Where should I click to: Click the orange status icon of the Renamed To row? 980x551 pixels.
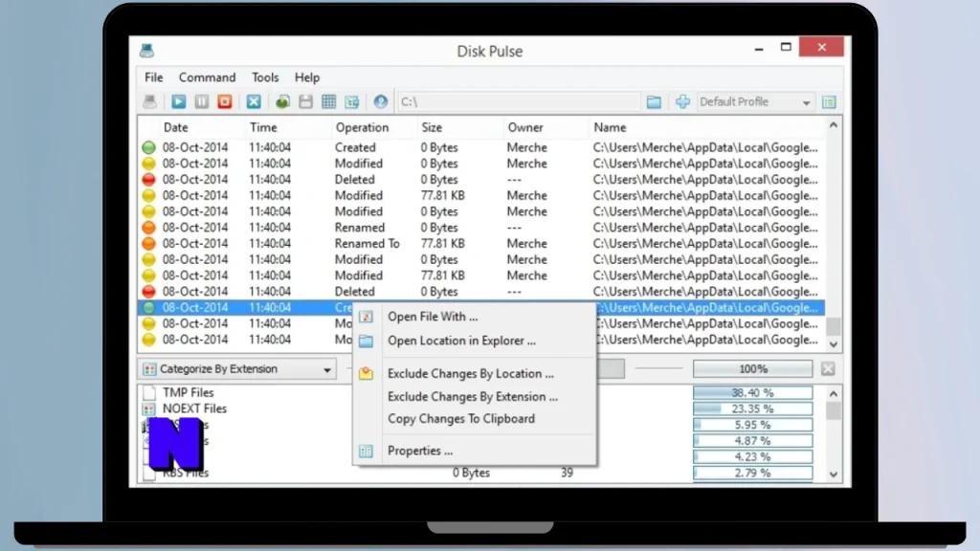pyautogui.click(x=148, y=244)
